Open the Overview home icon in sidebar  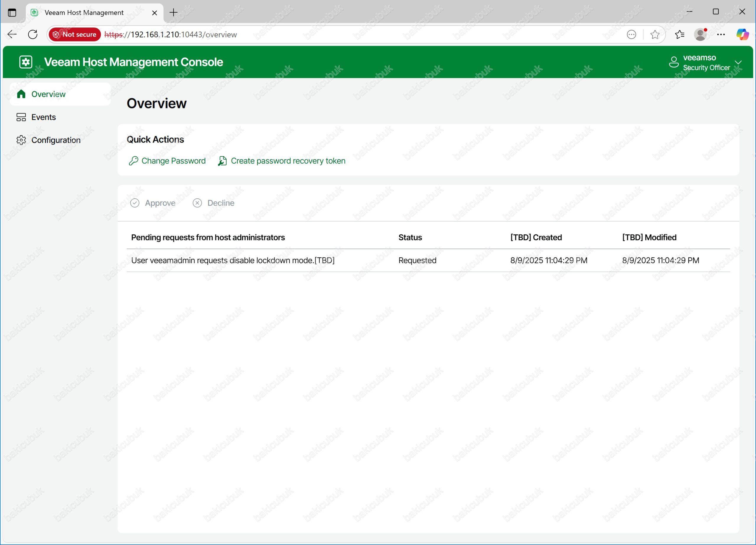click(x=21, y=94)
